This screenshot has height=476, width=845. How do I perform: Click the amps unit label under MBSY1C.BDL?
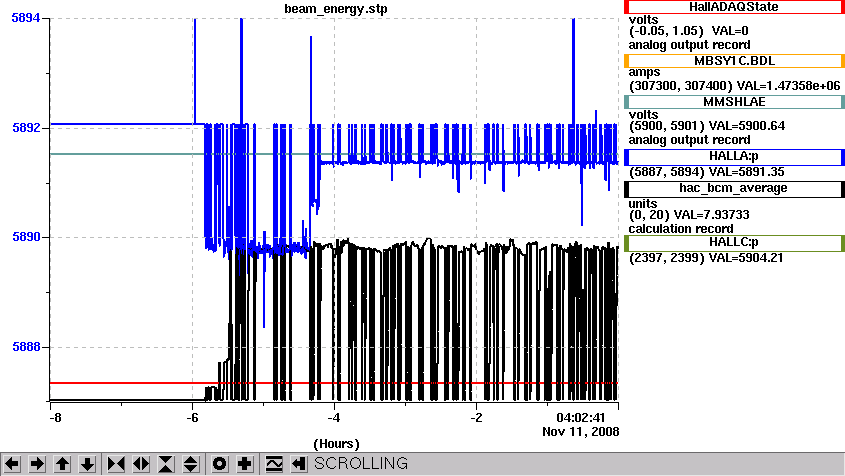(645, 72)
